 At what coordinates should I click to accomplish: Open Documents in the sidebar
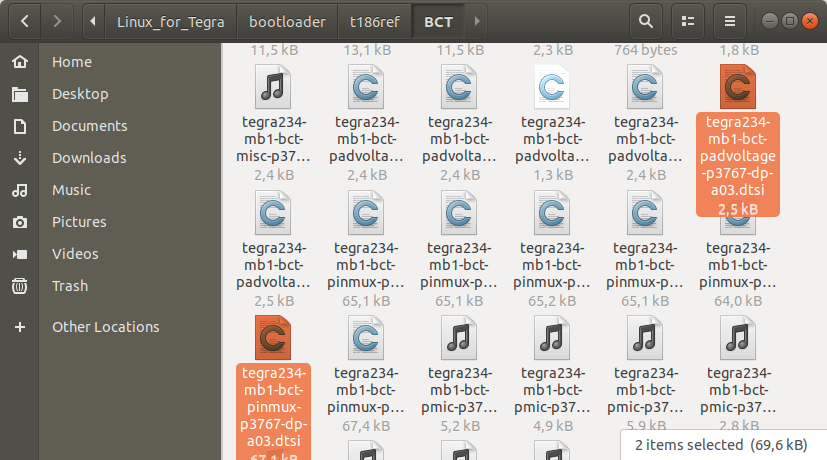click(90, 126)
